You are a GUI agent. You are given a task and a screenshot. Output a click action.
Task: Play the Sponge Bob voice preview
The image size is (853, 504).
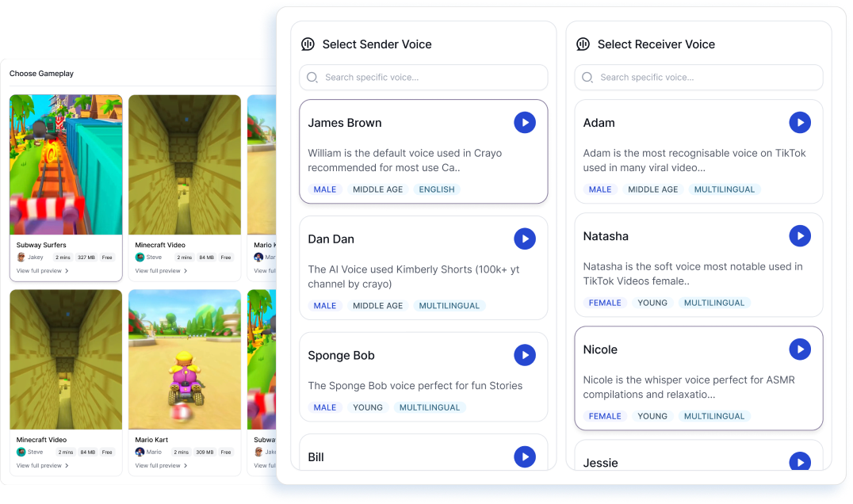525,355
